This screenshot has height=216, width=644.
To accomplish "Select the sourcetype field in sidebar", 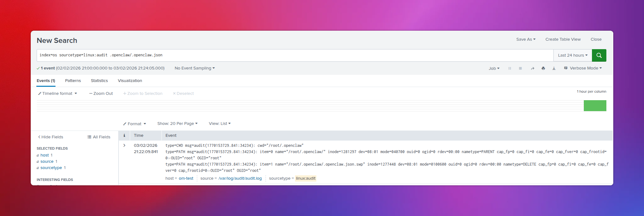I will pos(51,168).
